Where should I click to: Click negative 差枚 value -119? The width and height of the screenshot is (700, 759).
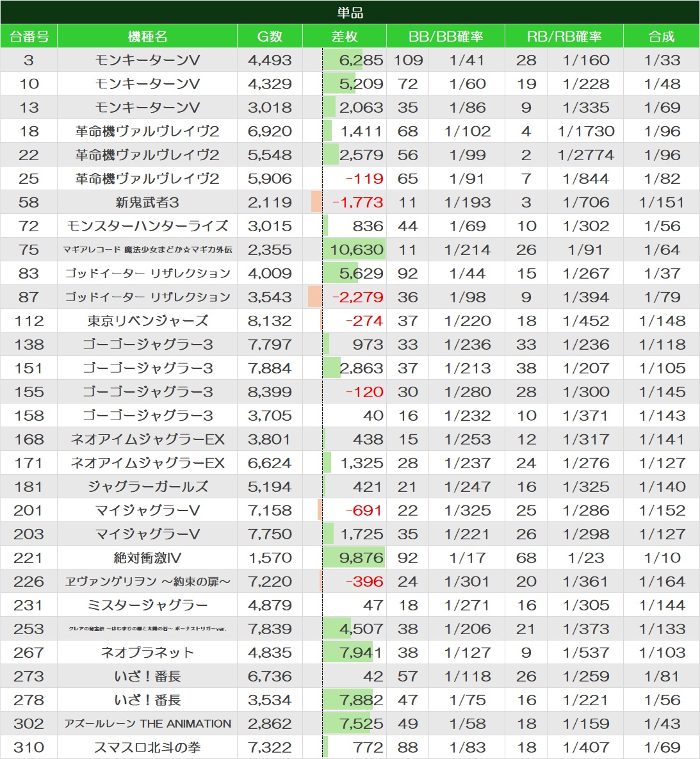click(x=364, y=179)
